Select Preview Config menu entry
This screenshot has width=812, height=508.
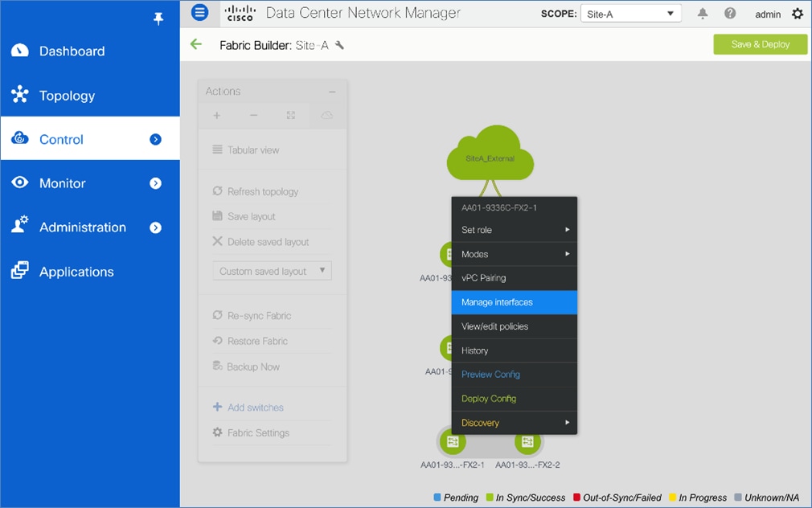click(515, 375)
